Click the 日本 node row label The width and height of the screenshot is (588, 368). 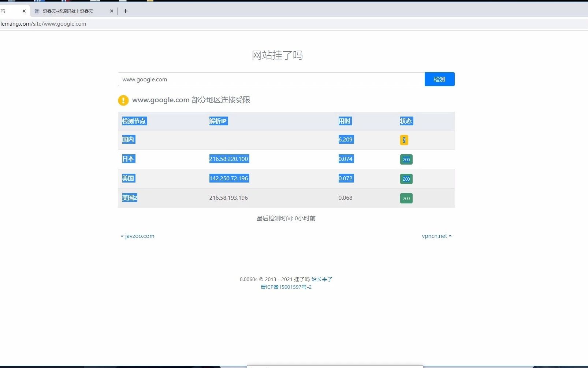pyautogui.click(x=129, y=159)
